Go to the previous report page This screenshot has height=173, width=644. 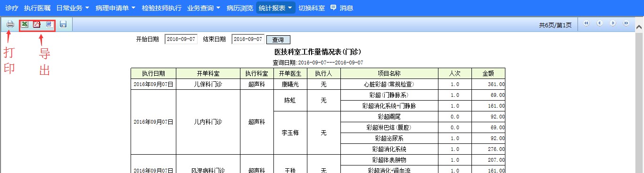pos(600,23)
